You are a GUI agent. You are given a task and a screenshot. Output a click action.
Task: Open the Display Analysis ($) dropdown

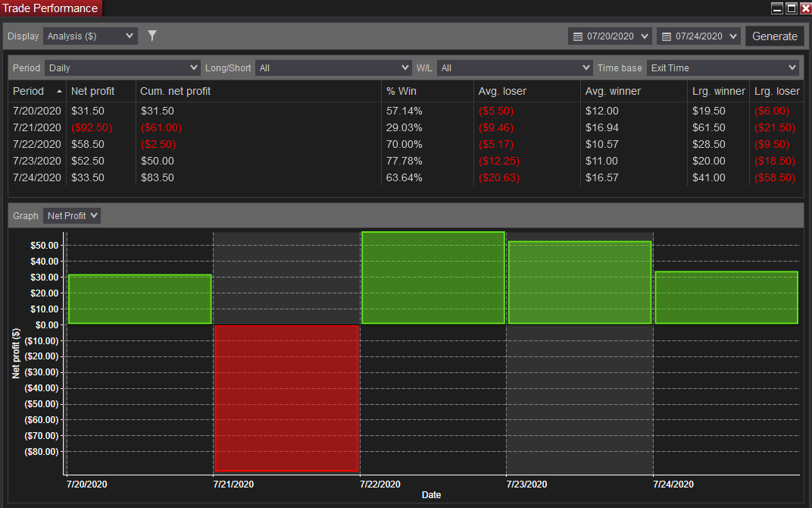[x=90, y=36]
